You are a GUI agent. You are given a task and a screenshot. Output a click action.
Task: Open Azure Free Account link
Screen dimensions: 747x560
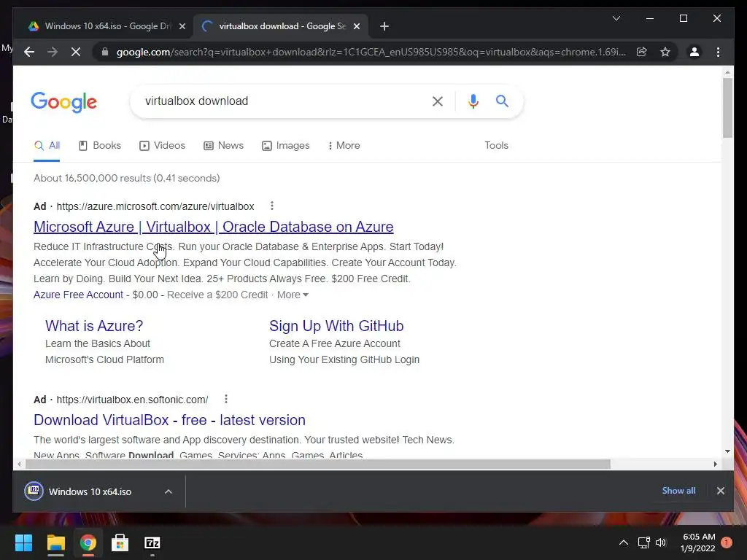click(x=78, y=295)
